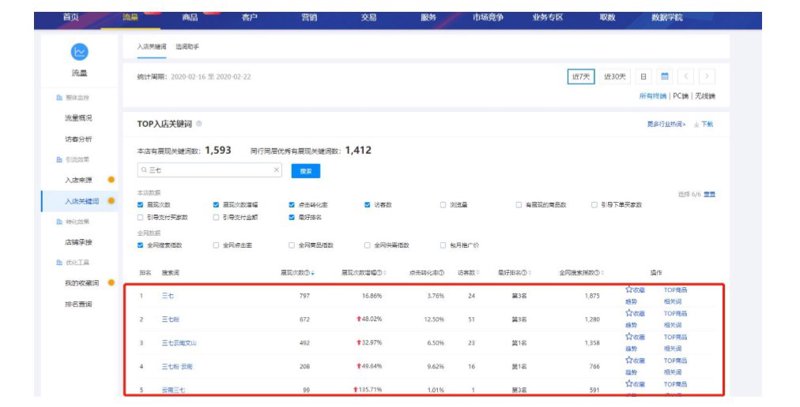Go to next period arrow
Screen dimensions: 800x407
point(707,77)
